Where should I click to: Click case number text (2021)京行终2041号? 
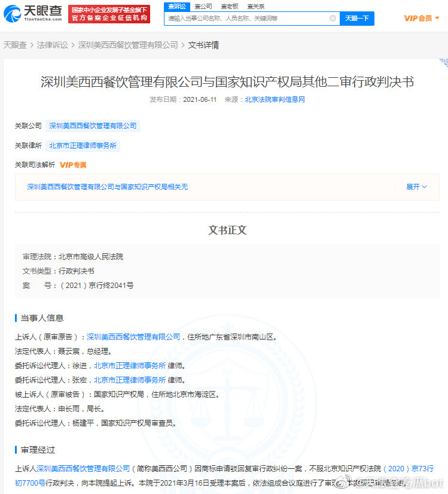pyautogui.click(x=96, y=286)
